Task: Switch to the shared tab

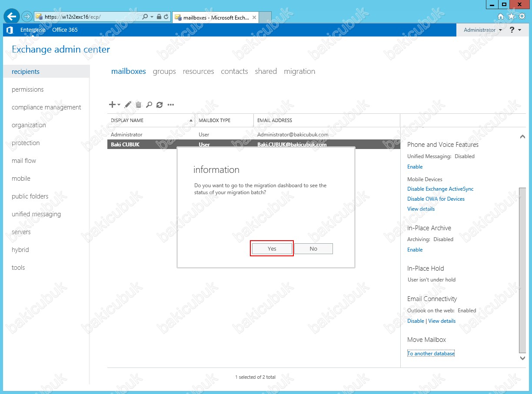Action: (x=266, y=71)
